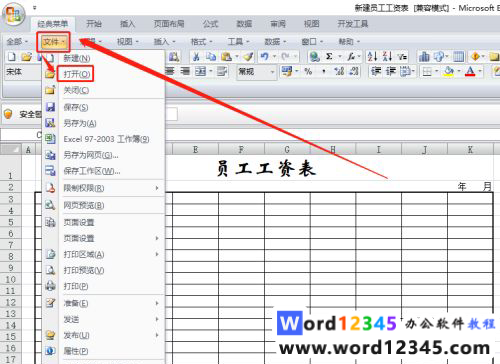Expand the 限制权限(R) submenu arrow

[157, 188]
